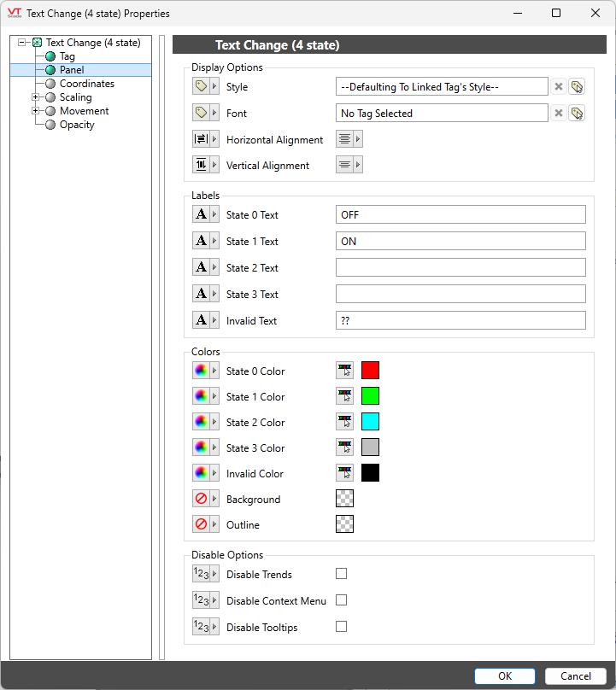Click the tag browser icon beside Style field
616x690 pixels.
click(x=577, y=87)
